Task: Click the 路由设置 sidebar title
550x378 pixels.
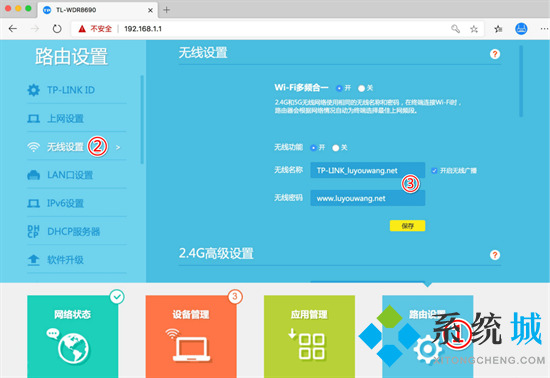Action: click(71, 56)
